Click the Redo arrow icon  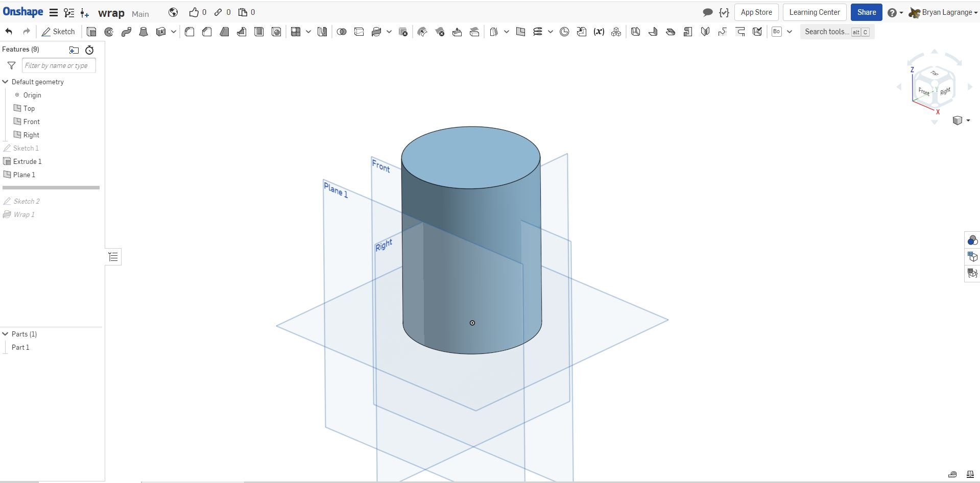[26, 32]
